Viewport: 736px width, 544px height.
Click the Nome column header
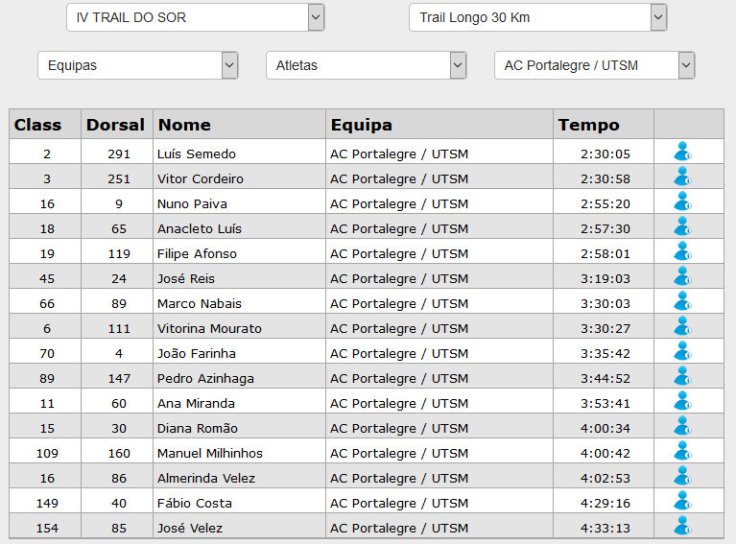click(184, 125)
